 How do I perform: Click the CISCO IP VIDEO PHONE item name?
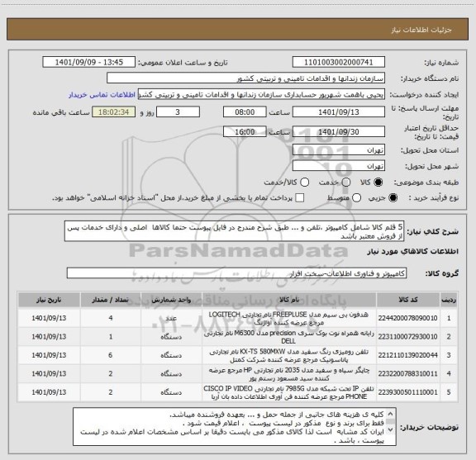[288, 392]
